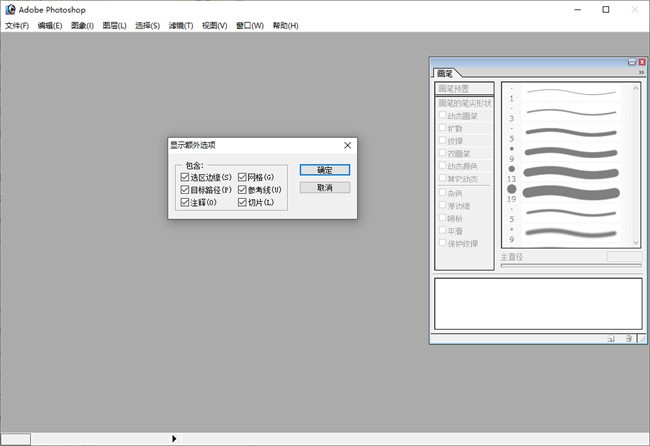Uncheck the 网格(G) checkbox

[x=242, y=177]
